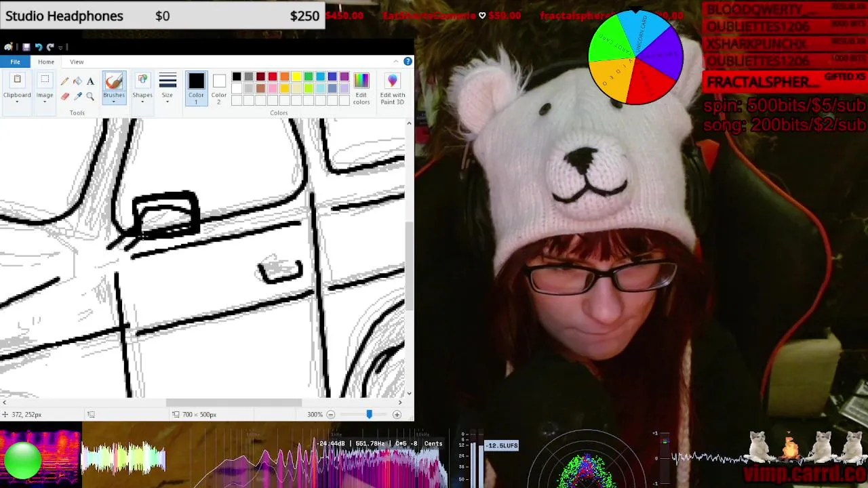The height and width of the screenshot is (488, 868).
Task: Click the zoom out minus button
Action: (x=331, y=414)
